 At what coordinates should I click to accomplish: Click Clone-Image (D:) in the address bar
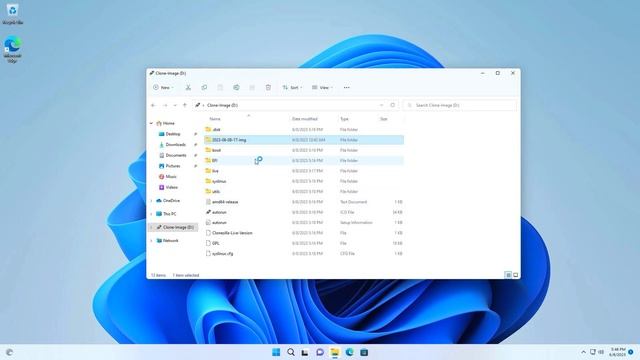pyautogui.click(x=222, y=105)
